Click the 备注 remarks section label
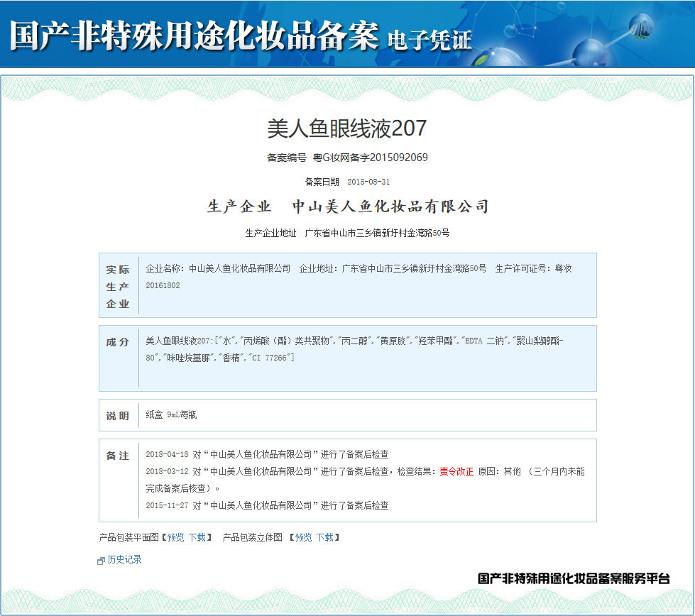The width and height of the screenshot is (695, 616). 118,456
